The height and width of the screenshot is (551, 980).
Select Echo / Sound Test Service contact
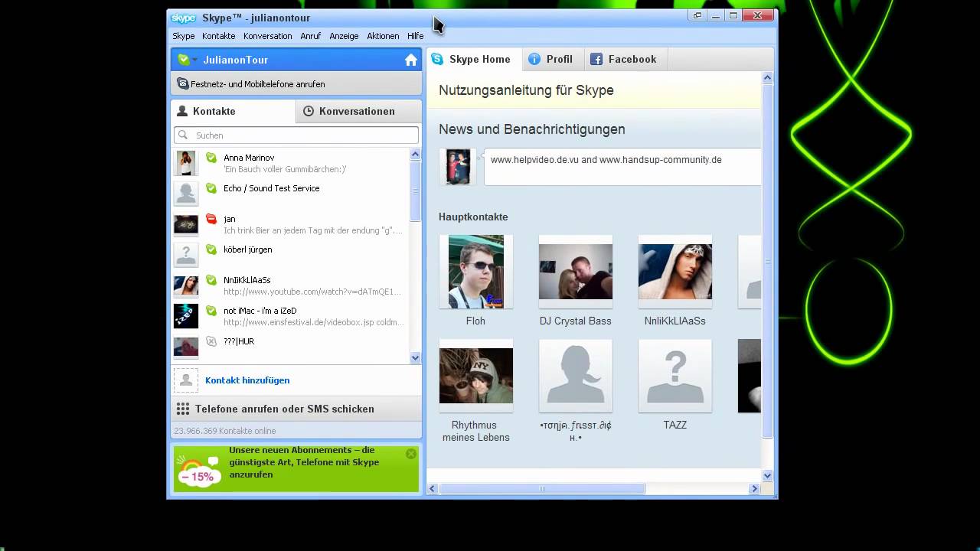click(290, 194)
